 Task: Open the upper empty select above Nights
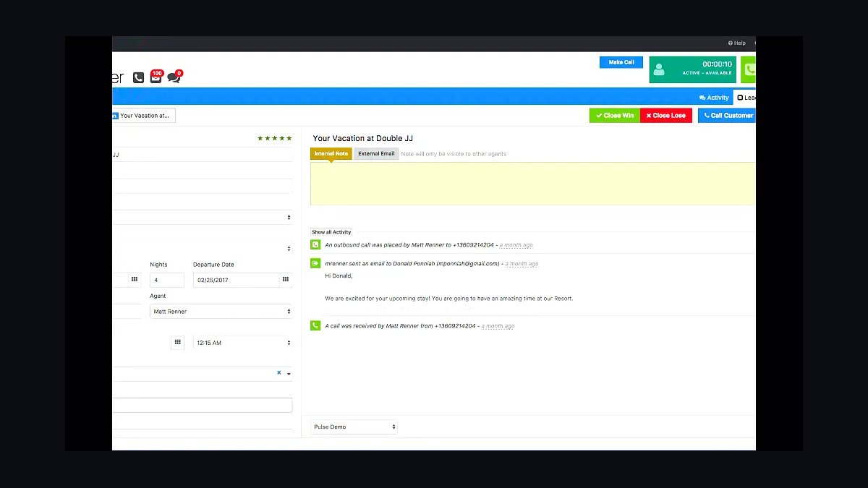(203, 217)
